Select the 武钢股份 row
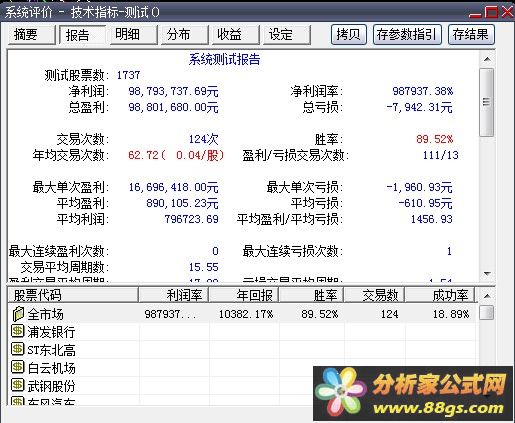Screen dimensions: 515x423 click(x=243, y=385)
